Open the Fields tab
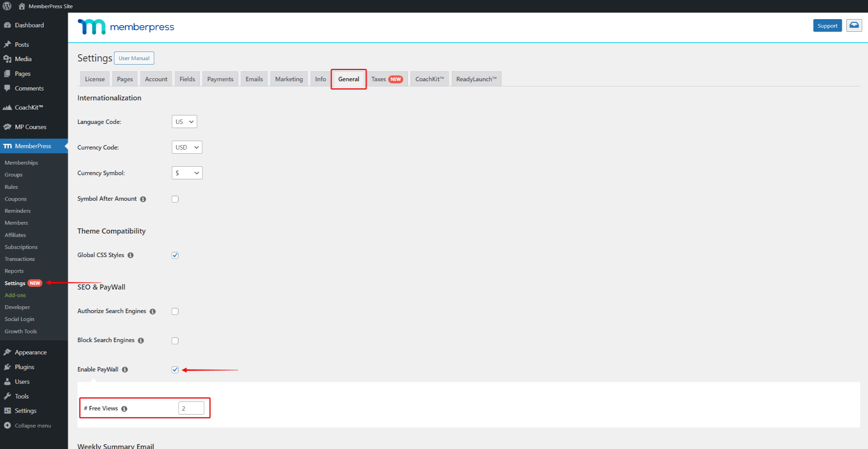Viewport: 868px width, 449px height. (187, 79)
